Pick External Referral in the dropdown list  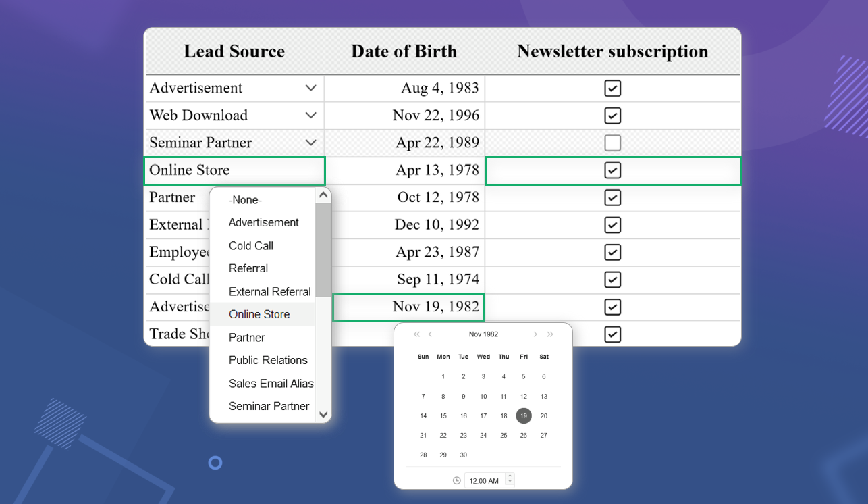[x=262, y=292]
